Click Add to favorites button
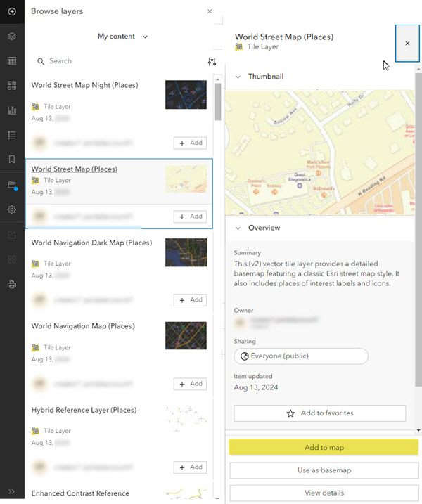 point(320,413)
